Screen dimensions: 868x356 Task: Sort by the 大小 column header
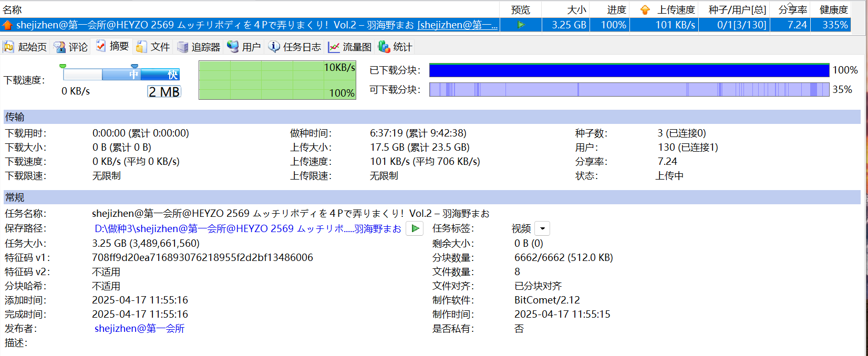coord(566,9)
